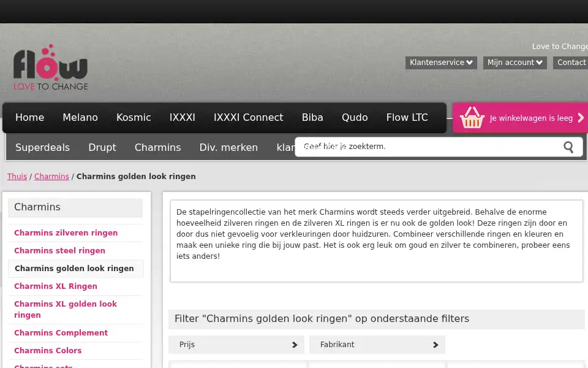Click the Flow Love to Change logo

50,67
